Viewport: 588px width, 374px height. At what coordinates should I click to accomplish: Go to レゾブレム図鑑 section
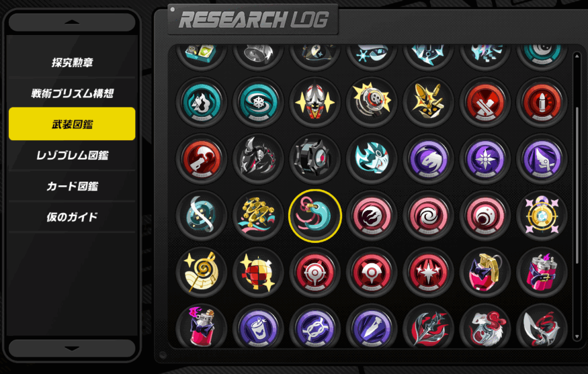72,155
